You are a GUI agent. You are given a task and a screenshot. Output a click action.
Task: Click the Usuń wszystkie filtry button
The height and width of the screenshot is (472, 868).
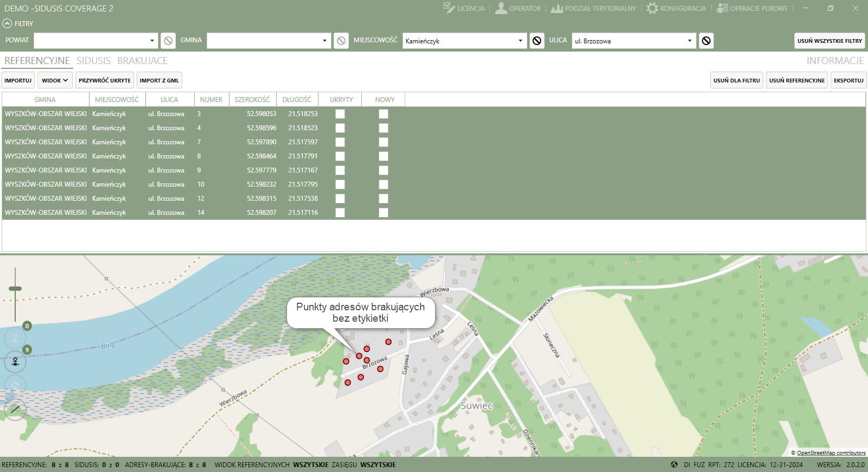(829, 41)
